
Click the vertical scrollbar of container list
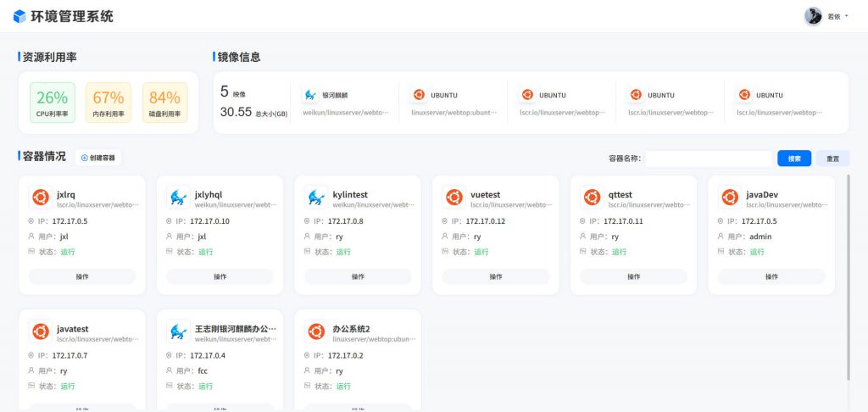(849, 271)
